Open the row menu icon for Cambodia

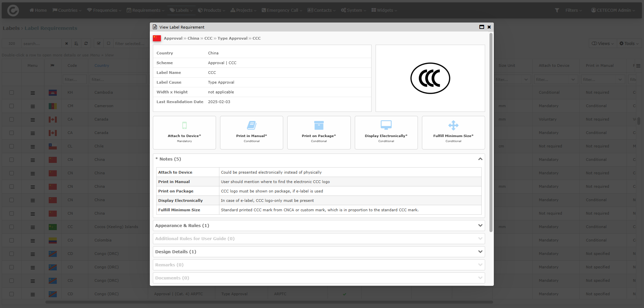coord(33,93)
